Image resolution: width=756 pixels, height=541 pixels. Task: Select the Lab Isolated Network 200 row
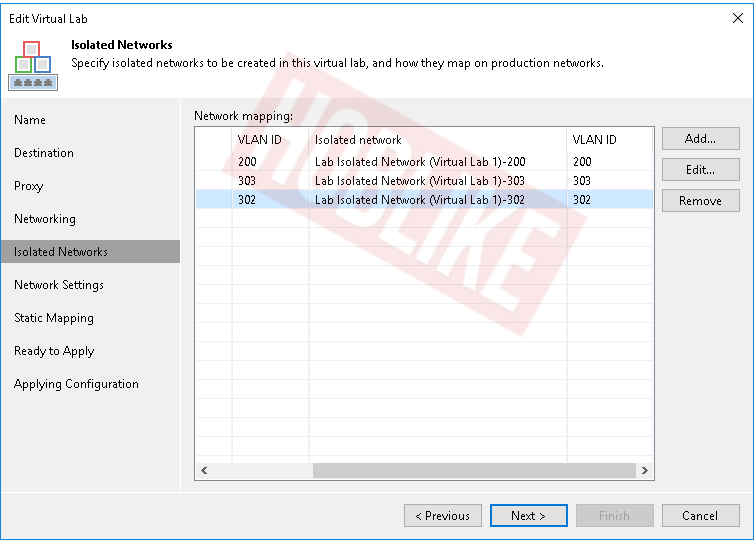424,162
